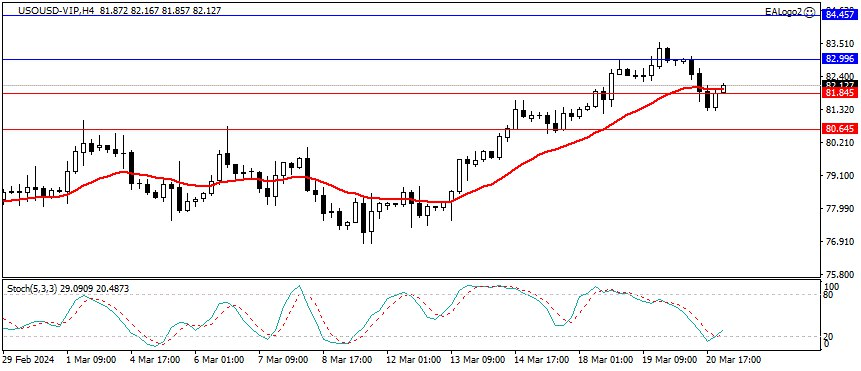This screenshot has width=861, height=371.
Task: Click the 7 Mar 09:00 time label
Action: click(x=283, y=360)
